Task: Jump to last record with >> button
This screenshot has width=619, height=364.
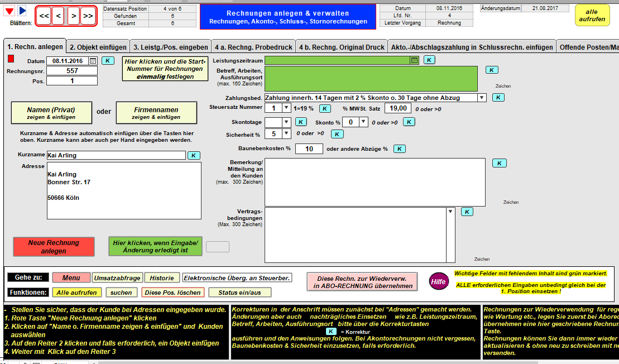Action: pyautogui.click(x=88, y=16)
